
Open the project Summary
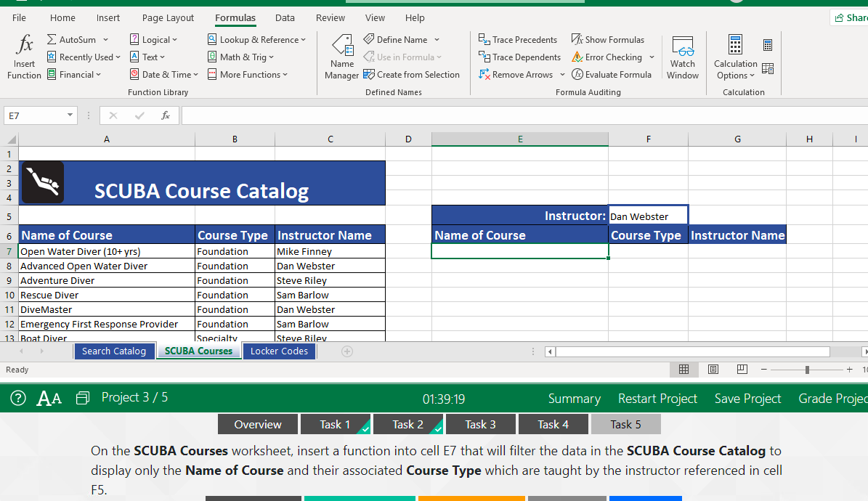[575, 398]
